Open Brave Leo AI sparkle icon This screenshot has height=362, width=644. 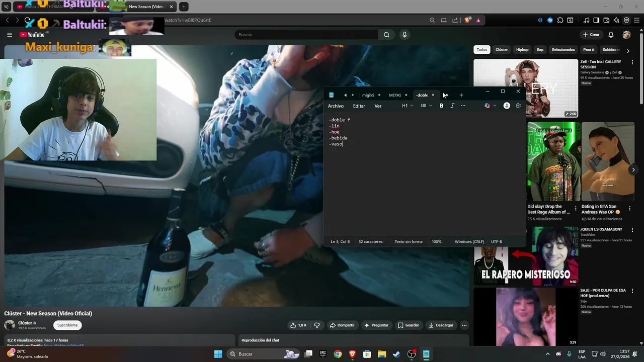click(616, 20)
